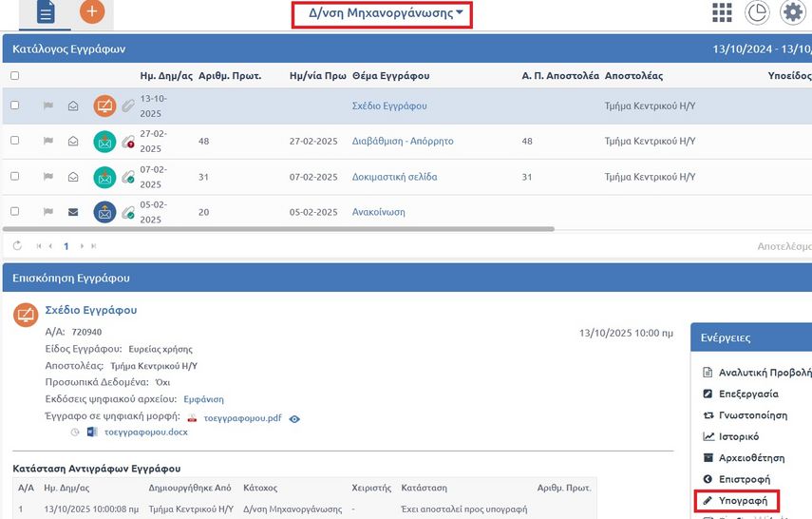Go to the next page arrow in pager
812x519 pixels.
click(83, 246)
